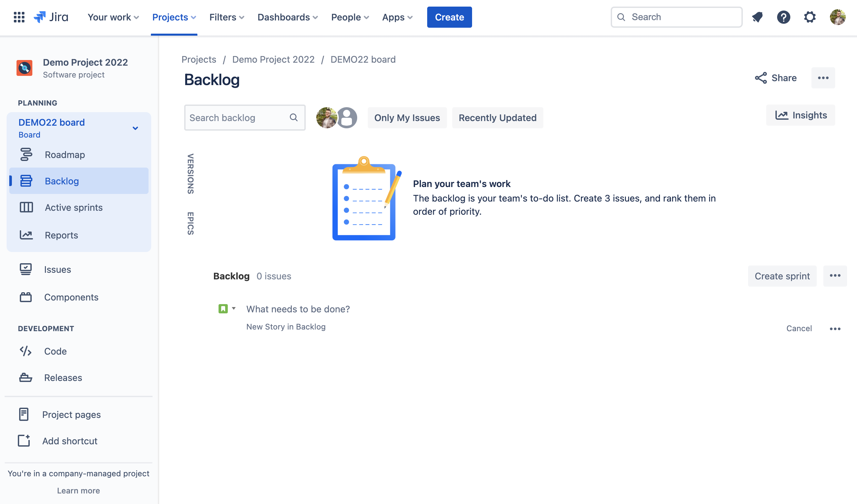The image size is (857, 504).
Task: Click the backlog search input field
Action: point(244,117)
